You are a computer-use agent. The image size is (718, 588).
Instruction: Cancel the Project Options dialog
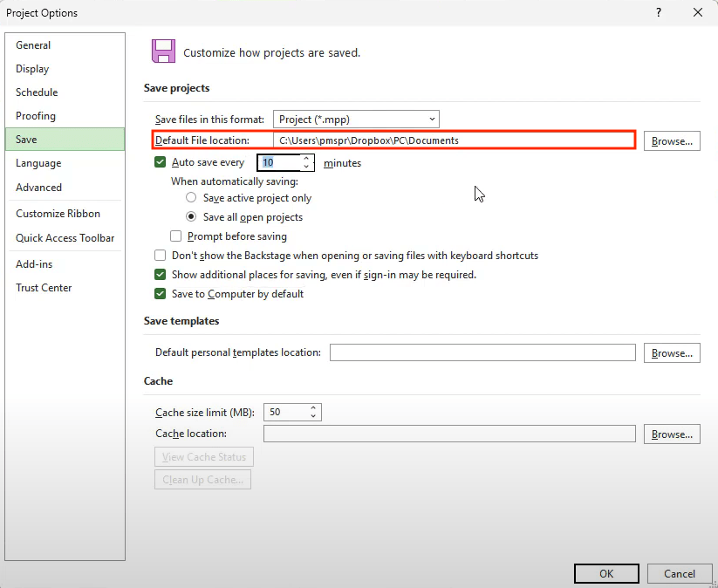(x=679, y=573)
